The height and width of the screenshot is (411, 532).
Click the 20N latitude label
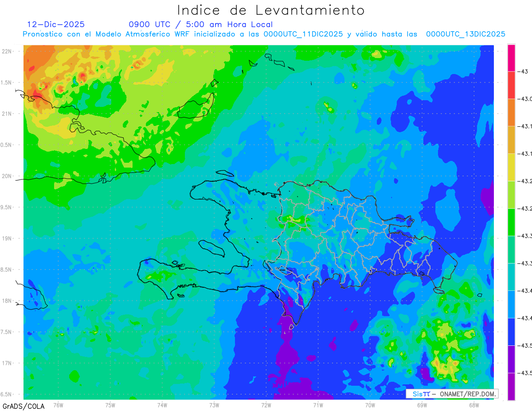point(7,176)
